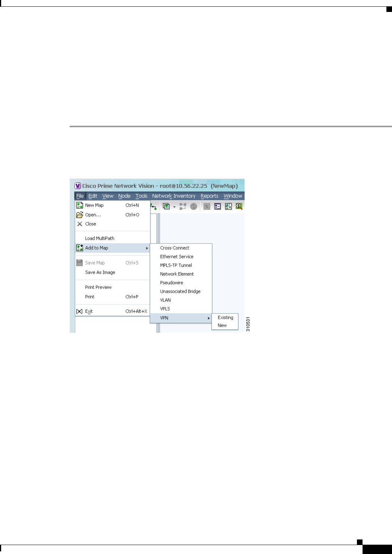This screenshot has width=392, height=554.
Task: Expand the VPN submenu arrow
Action: (x=209, y=318)
